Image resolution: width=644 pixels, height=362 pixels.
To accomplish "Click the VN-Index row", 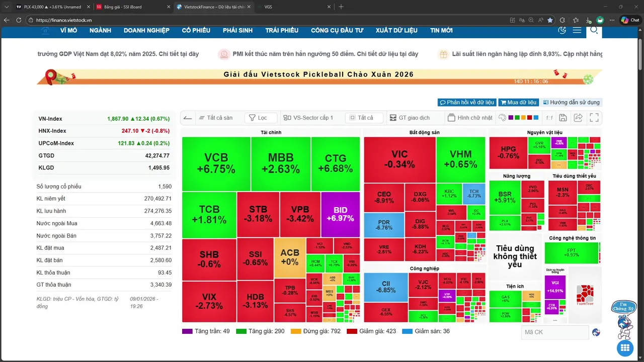I will tap(104, 119).
